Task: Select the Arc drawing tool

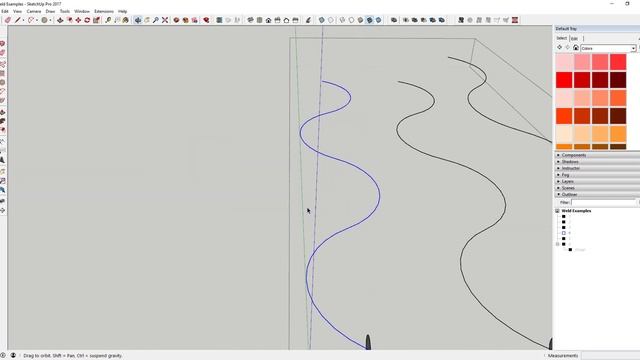Action: (x=31, y=20)
